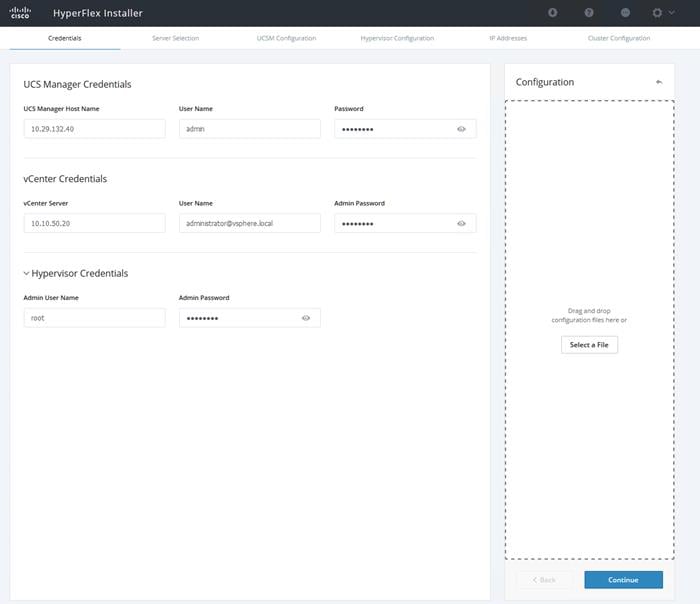Click the Back button

click(544, 579)
